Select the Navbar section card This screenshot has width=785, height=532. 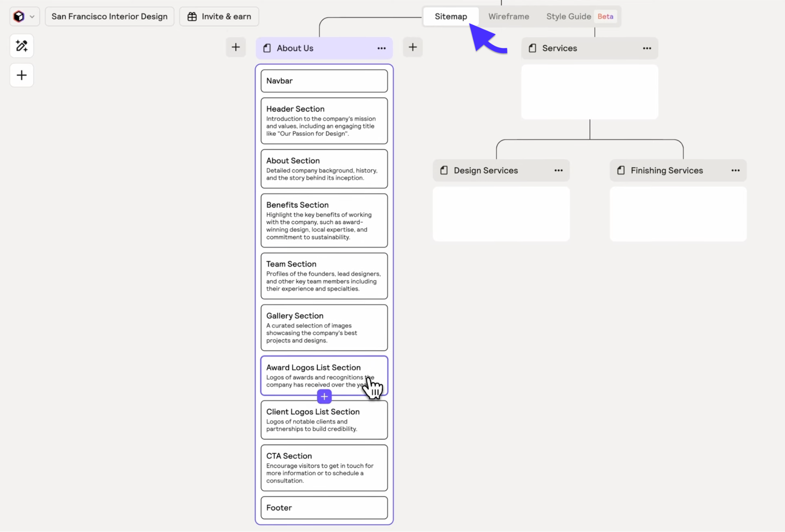coord(324,81)
